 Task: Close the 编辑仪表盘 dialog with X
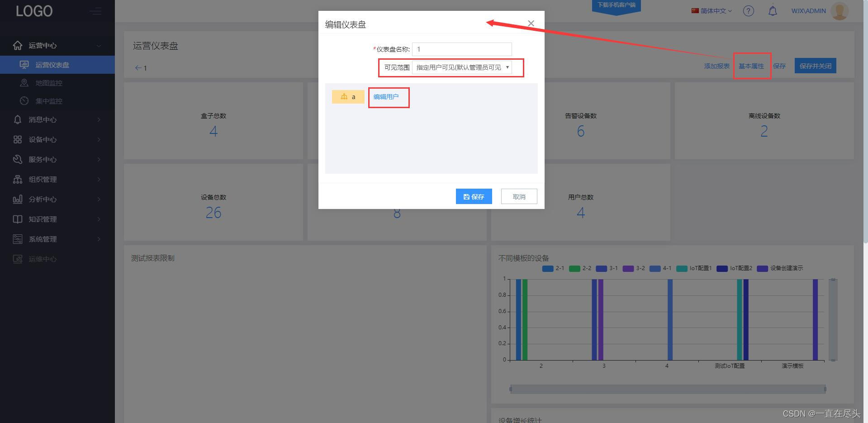(531, 23)
